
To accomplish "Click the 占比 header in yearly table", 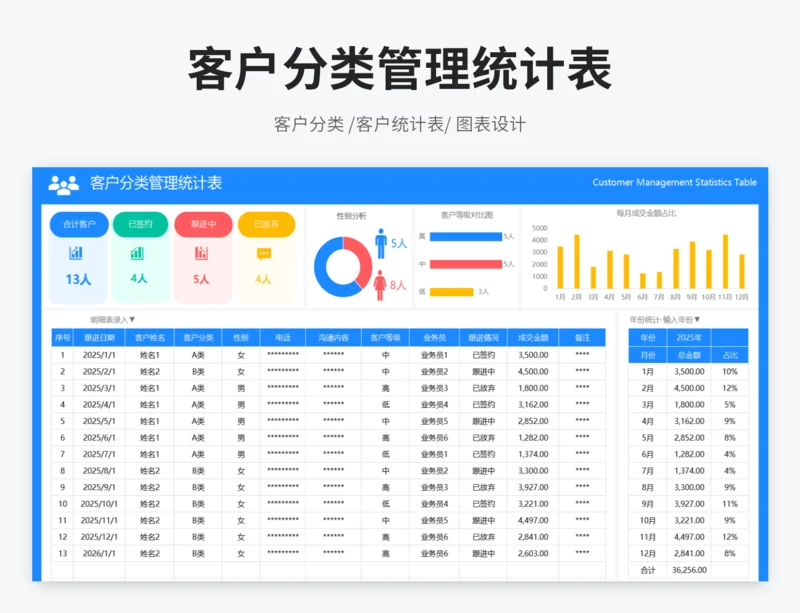I will [730, 355].
